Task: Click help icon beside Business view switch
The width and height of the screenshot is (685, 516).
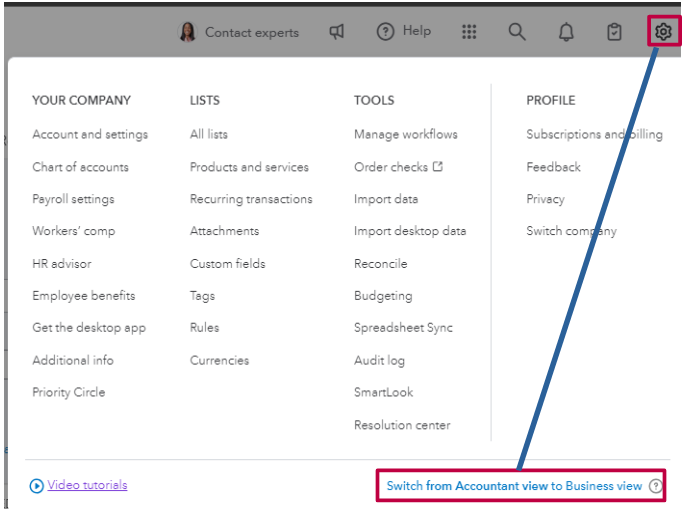Action: coord(656,486)
